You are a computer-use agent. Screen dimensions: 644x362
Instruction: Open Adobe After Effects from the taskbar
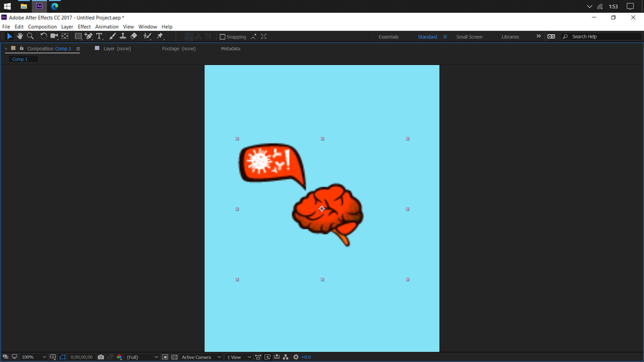[39, 6]
